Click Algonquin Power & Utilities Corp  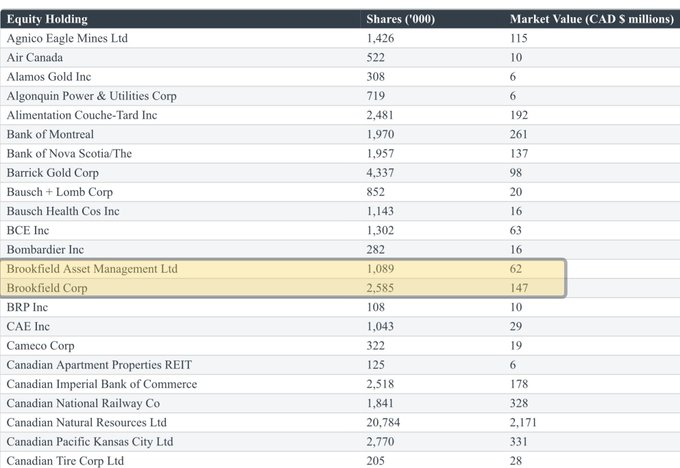click(x=92, y=96)
